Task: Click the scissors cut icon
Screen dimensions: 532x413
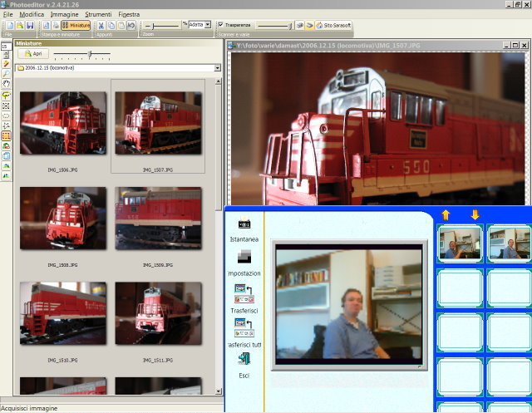Action: [x=101, y=26]
